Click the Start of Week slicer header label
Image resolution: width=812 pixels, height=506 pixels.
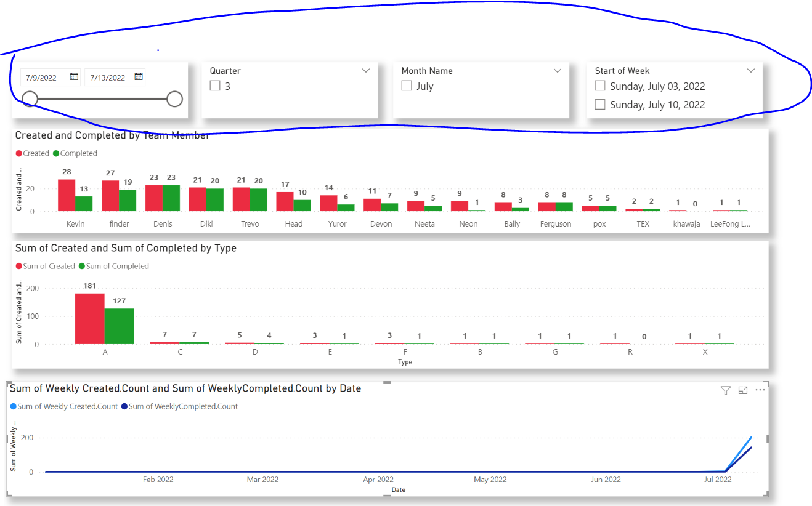622,71
